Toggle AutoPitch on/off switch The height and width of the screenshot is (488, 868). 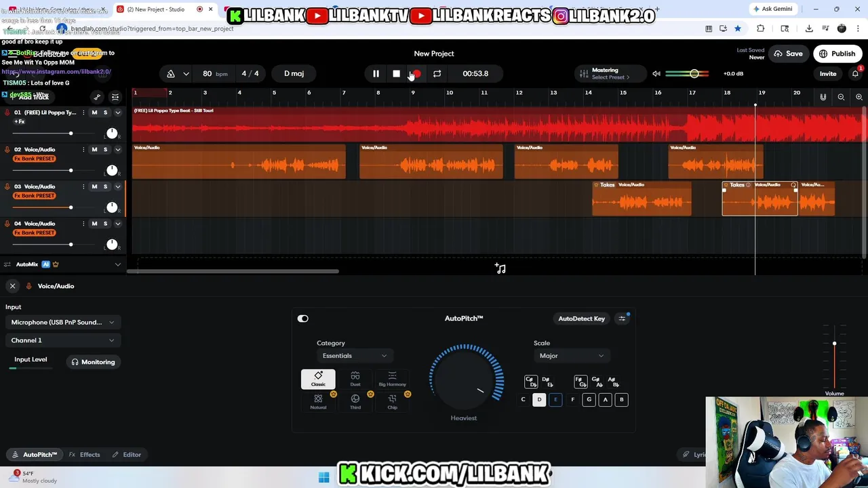(x=302, y=319)
